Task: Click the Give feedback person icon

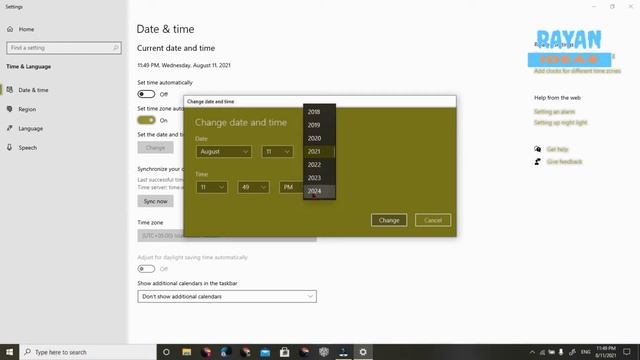Action: 538,162
